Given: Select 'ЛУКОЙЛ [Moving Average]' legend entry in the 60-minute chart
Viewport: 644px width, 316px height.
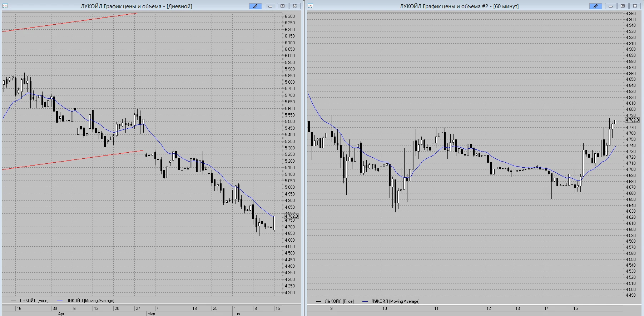Looking at the screenshot, I should point(395,301).
